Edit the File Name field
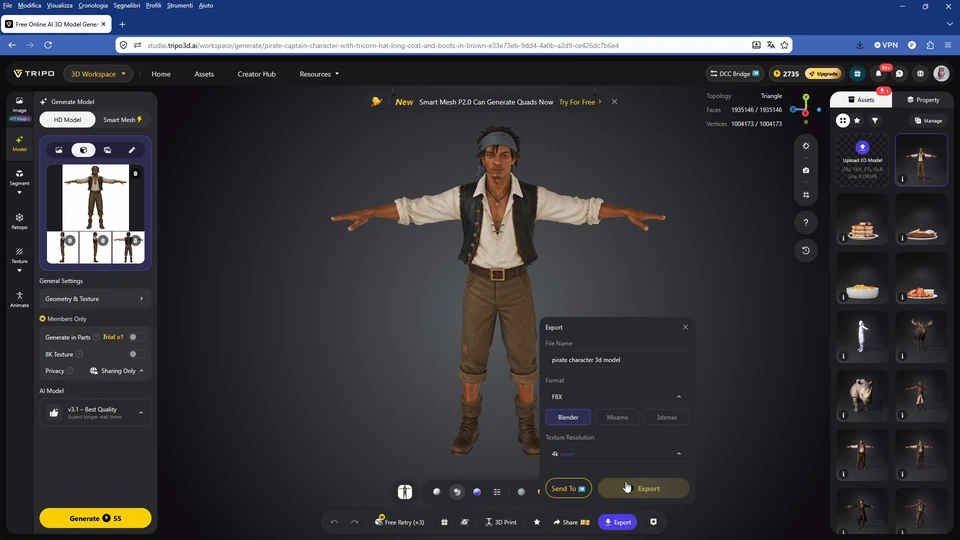 click(617, 360)
